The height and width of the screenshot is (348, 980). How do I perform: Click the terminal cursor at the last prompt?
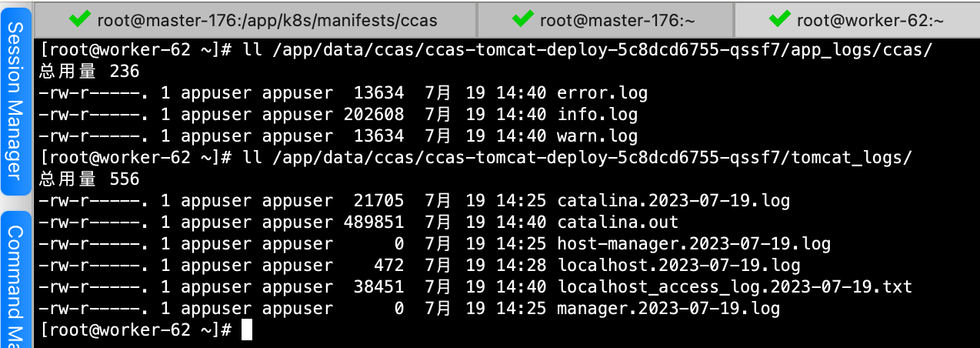pyautogui.click(x=246, y=330)
